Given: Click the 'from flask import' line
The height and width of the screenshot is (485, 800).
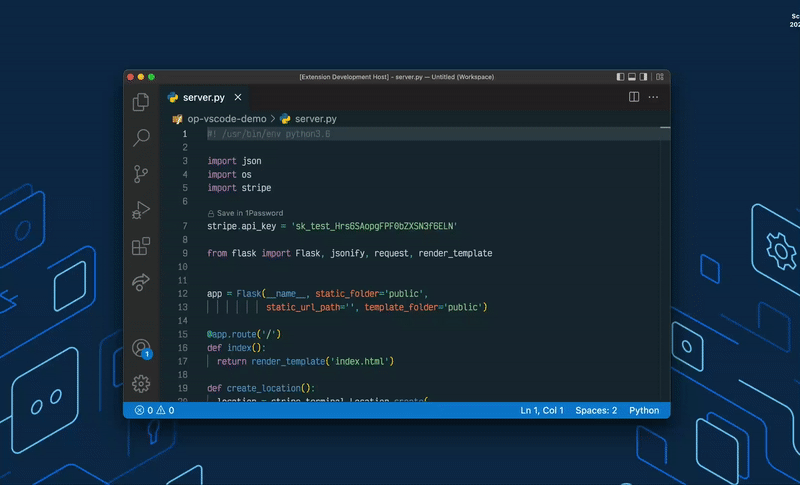Looking at the screenshot, I should tap(349, 253).
